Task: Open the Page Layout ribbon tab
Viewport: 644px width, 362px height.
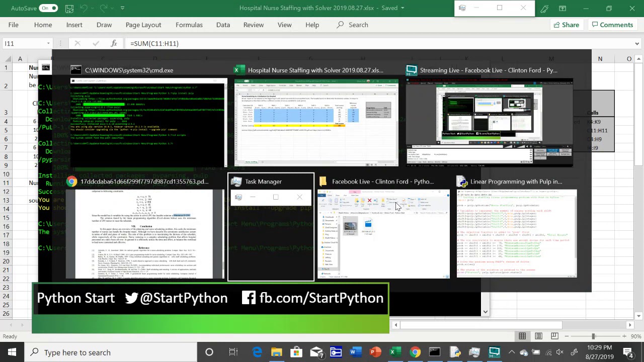Action: (143, 25)
